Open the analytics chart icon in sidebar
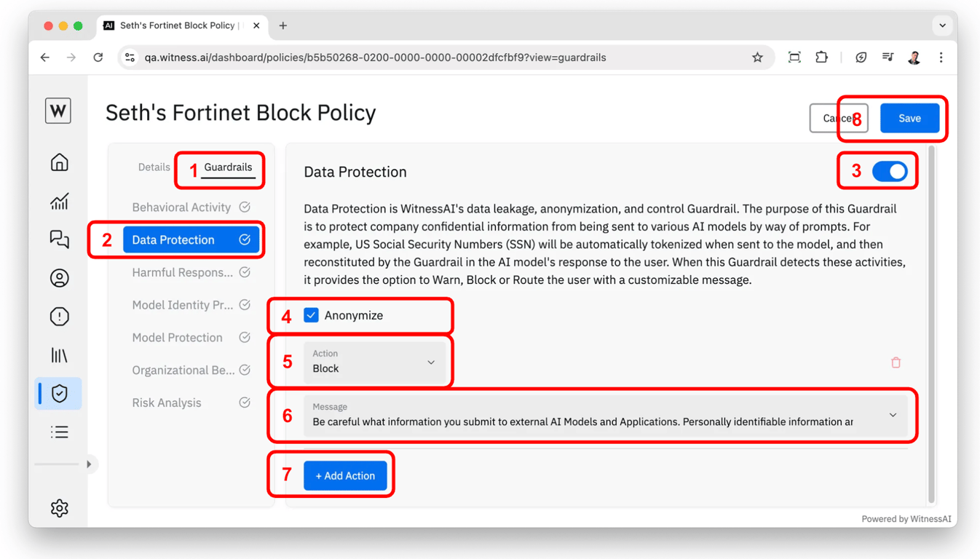The width and height of the screenshot is (980, 559). pyautogui.click(x=60, y=201)
